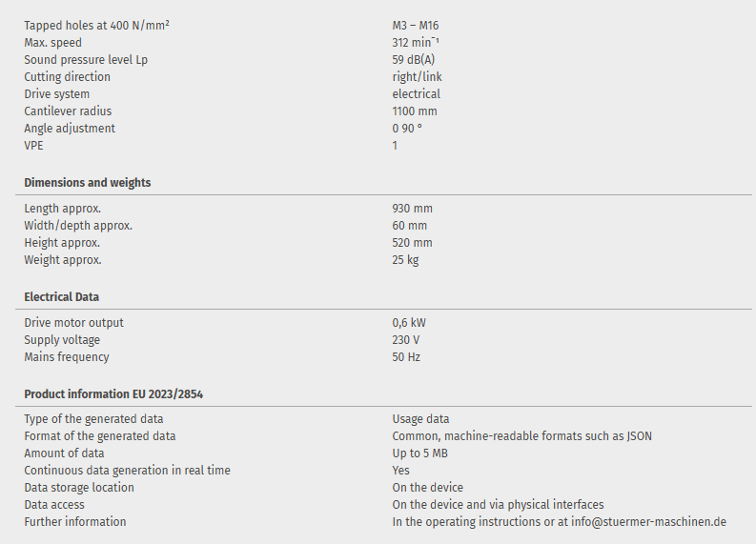The height and width of the screenshot is (544, 756).
Task: Click the "Cutting direction" label
Action: pyautogui.click(x=67, y=77)
